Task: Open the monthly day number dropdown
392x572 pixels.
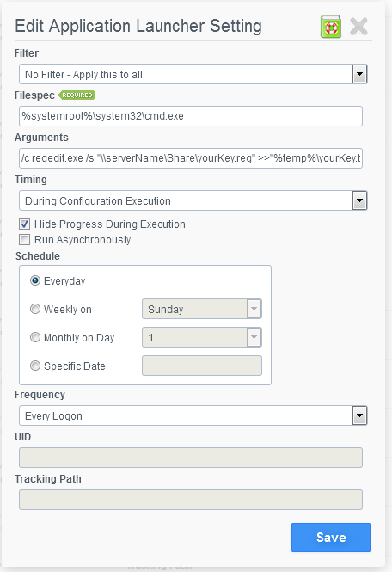Action: click(x=202, y=337)
